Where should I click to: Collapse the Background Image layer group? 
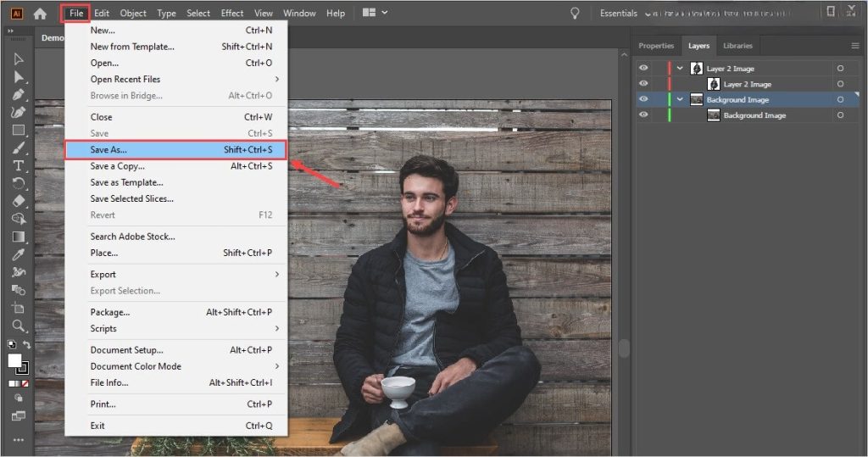[680, 99]
